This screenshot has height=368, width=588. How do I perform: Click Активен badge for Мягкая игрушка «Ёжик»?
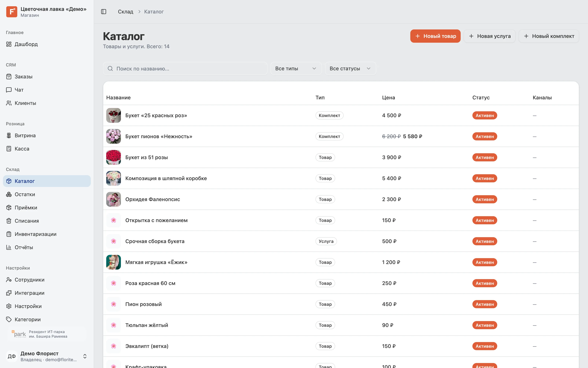[485, 262]
